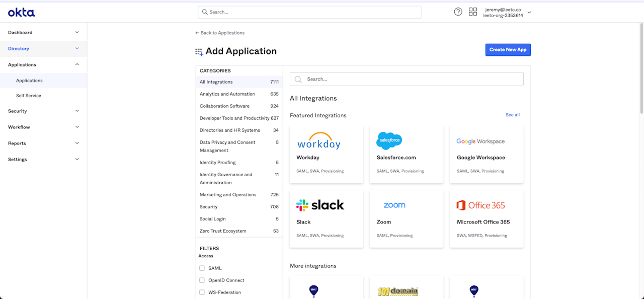The image size is (644, 299).
Task: Select the Google Workspace logo
Action: click(480, 141)
